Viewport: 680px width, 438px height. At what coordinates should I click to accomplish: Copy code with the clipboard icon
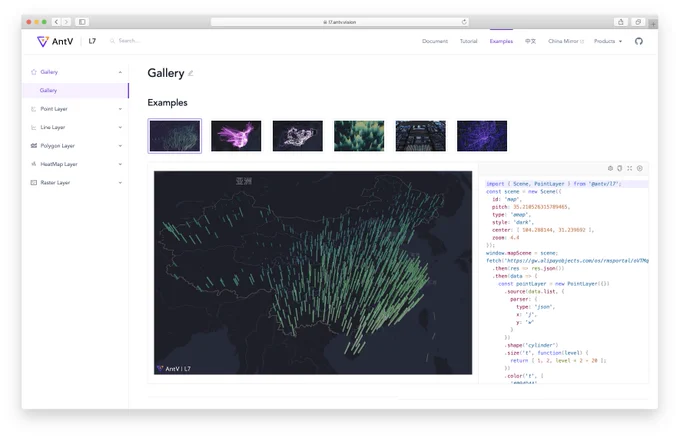(620, 168)
